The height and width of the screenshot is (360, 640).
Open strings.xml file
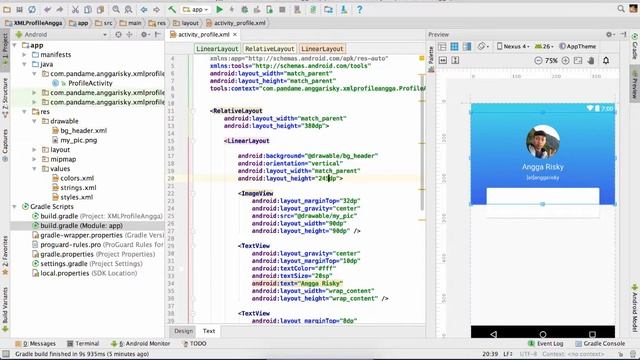(x=78, y=187)
